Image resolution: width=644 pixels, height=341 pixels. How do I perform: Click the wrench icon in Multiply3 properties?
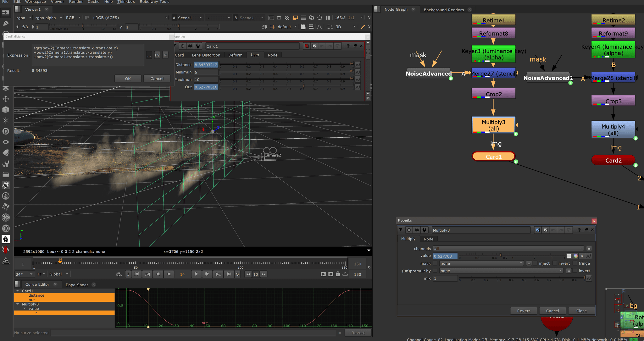[x=424, y=230]
